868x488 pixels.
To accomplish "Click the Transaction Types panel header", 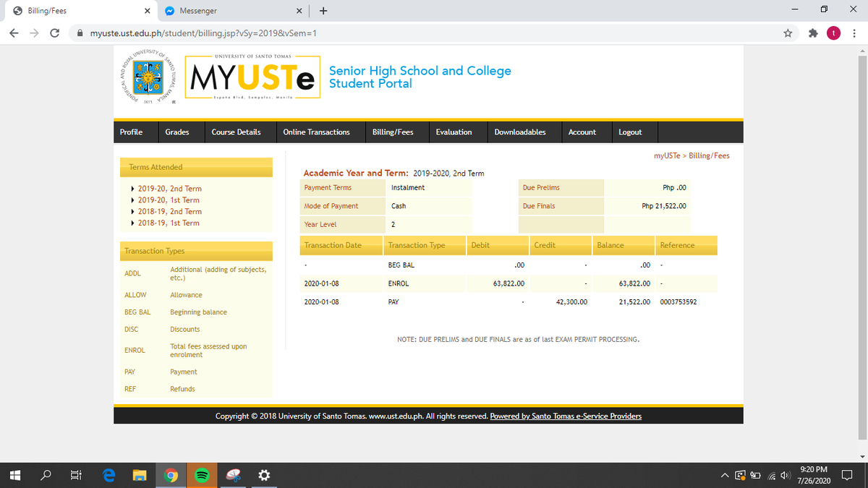I will (196, 251).
